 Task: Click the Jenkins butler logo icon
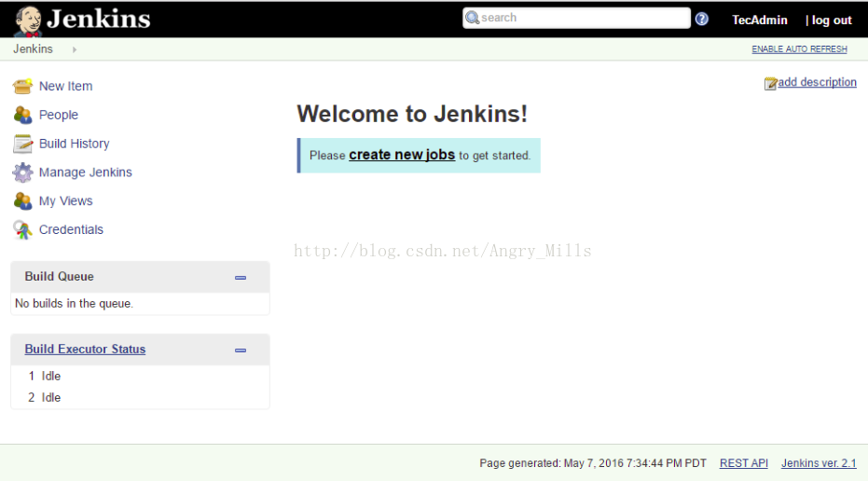point(28,21)
